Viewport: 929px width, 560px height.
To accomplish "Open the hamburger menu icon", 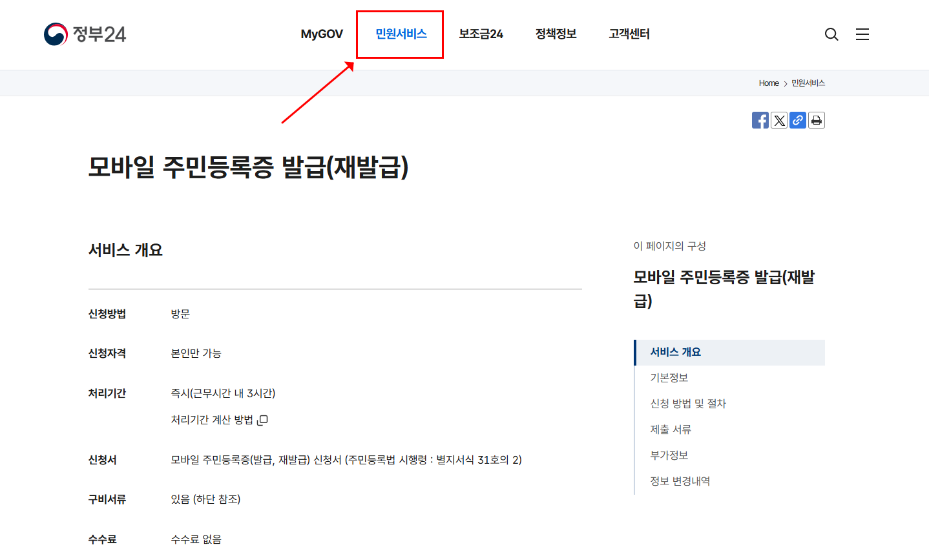I will 862,34.
